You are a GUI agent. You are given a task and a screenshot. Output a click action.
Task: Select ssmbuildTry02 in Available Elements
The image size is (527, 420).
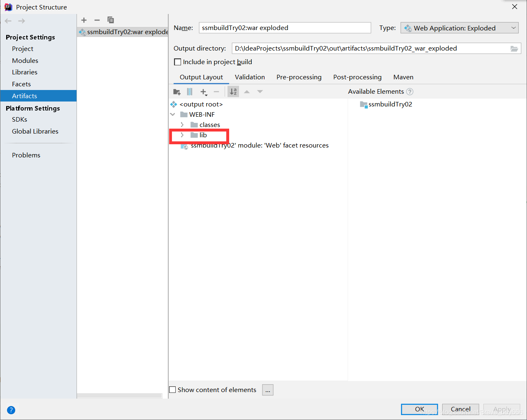click(x=390, y=104)
